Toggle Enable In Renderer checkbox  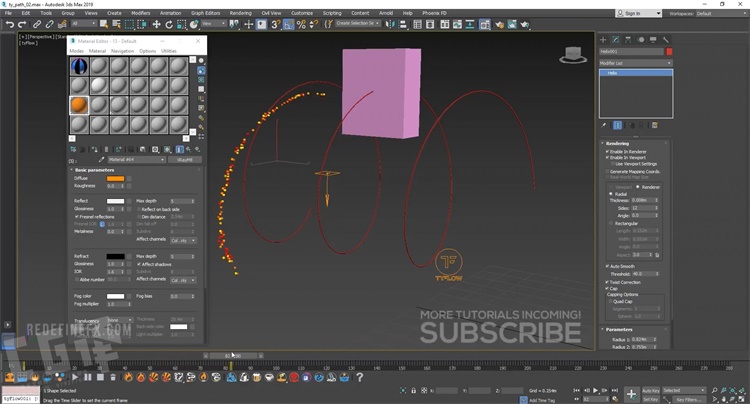point(607,152)
